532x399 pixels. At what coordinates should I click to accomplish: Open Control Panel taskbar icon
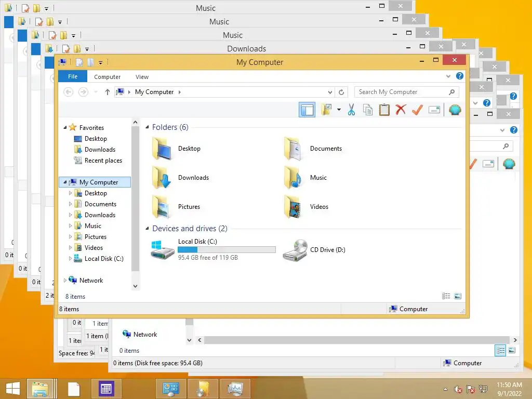click(x=170, y=389)
